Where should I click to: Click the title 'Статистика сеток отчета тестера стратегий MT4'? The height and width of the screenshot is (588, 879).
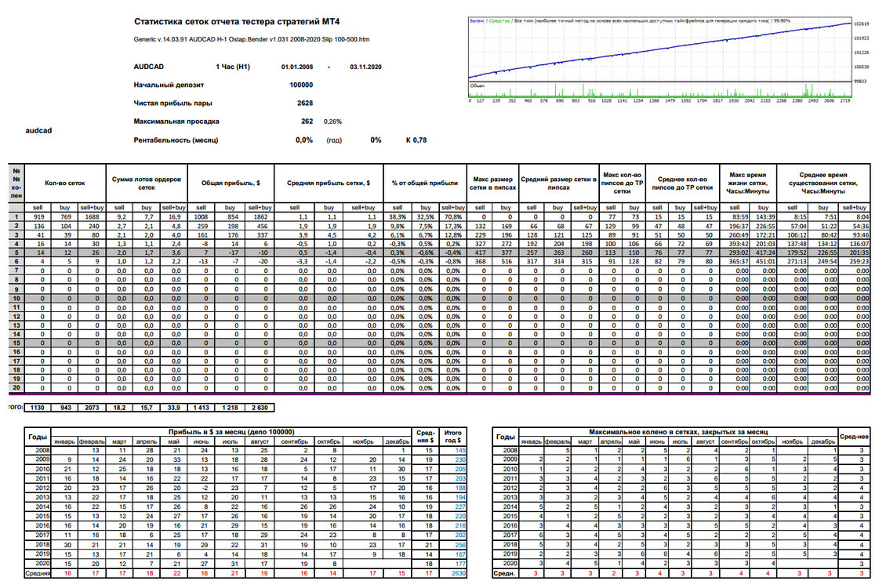coord(237,21)
